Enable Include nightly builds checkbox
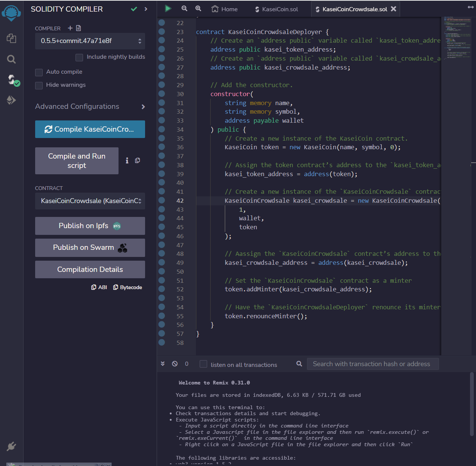This screenshot has height=466, width=476. click(x=79, y=57)
